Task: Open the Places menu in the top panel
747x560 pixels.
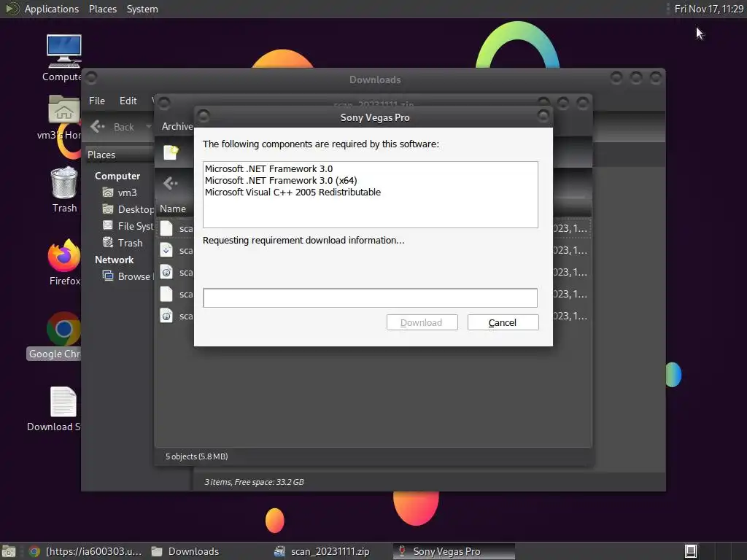Action: (102, 9)
